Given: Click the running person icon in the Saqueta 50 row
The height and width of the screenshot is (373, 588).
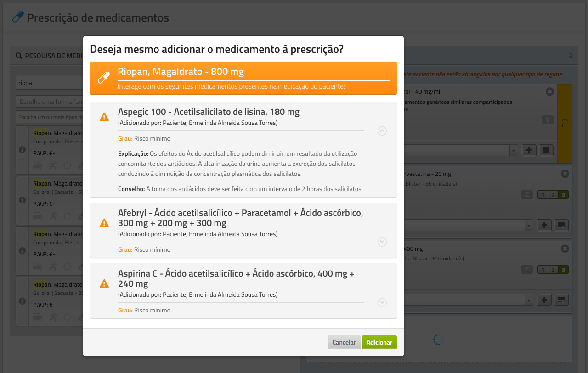Looking at the screenshot, I should click(53, 215).
